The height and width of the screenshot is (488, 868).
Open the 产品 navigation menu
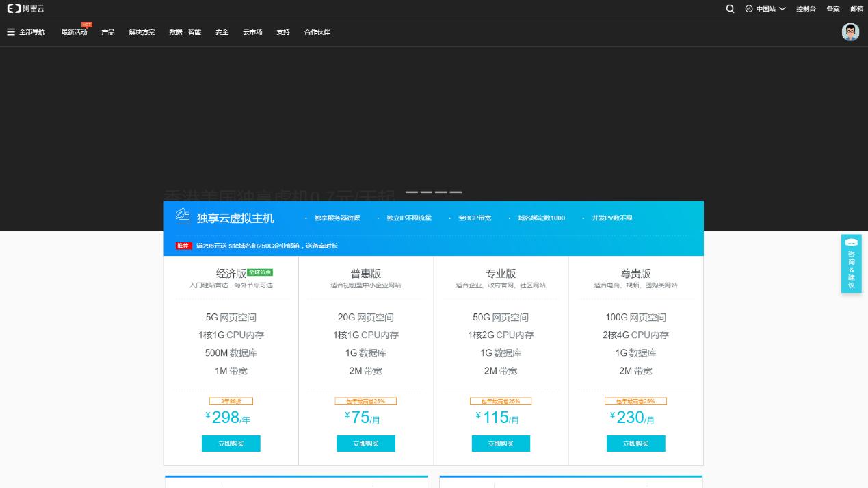coord(107,32)
